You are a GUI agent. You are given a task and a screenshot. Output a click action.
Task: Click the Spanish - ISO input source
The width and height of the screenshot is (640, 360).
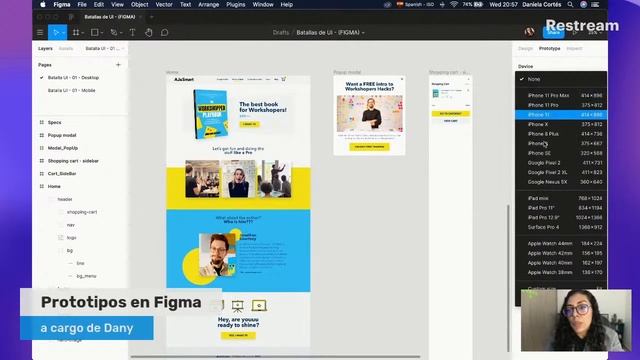[415, 4]
